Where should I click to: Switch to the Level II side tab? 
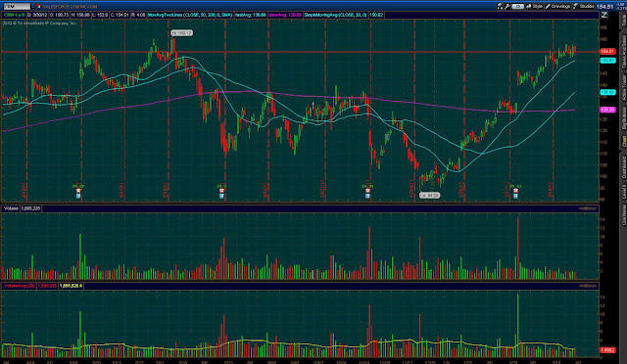click(x=623, y=192)
